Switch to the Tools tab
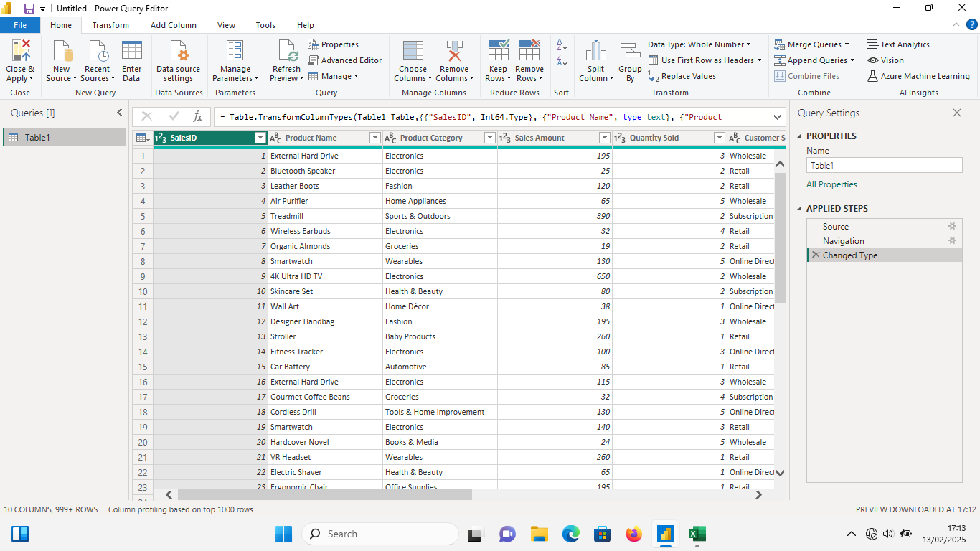 coord(265,25)
